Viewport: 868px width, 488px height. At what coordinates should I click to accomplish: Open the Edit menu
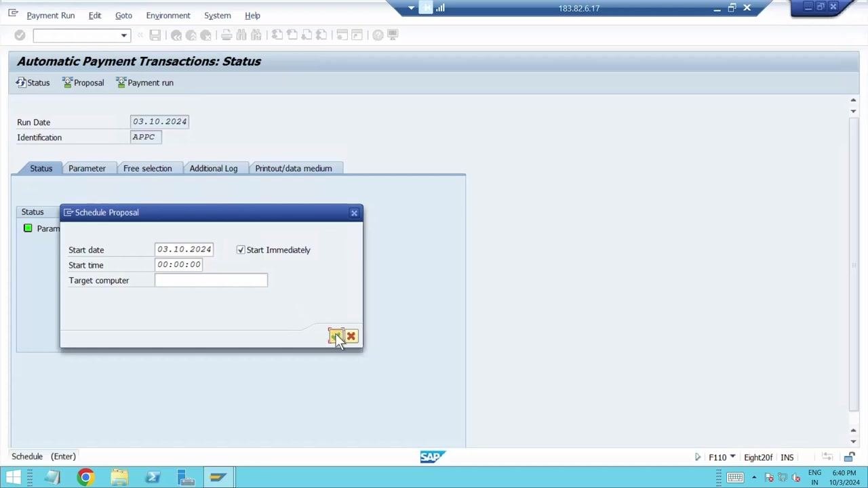(x=95, y=15)
